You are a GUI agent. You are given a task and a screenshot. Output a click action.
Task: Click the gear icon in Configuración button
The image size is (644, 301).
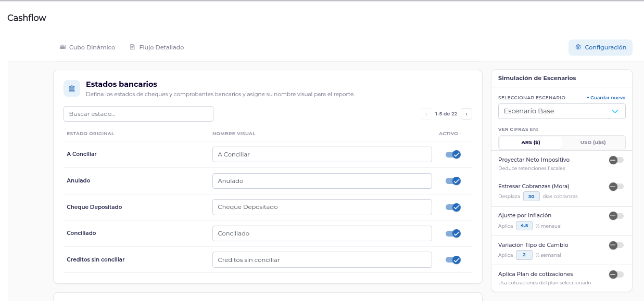(578, 47)
